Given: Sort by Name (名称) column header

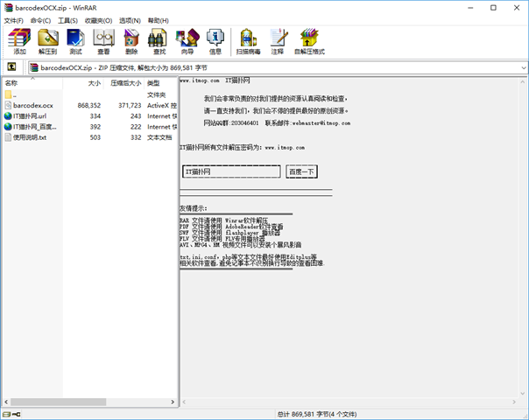Looking at the screenshot, I should click(32, 83).
